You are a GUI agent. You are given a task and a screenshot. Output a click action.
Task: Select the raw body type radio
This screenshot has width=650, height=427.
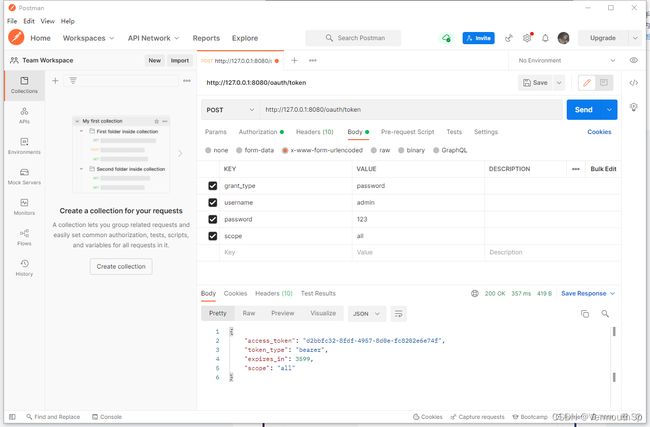tap(374, 150)
